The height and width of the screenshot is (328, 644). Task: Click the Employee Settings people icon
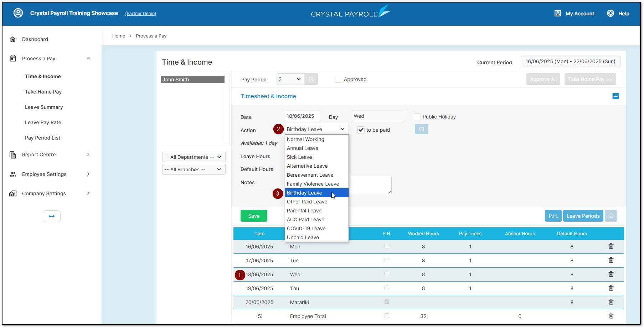(13, 174)
